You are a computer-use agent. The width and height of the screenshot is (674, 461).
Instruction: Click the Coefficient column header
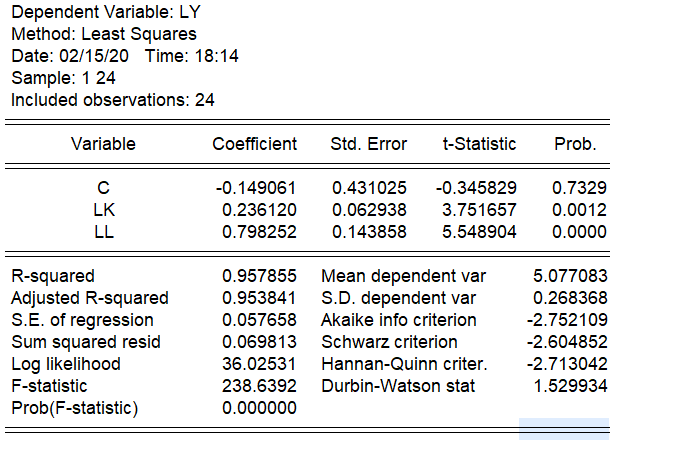pos(254,144)
